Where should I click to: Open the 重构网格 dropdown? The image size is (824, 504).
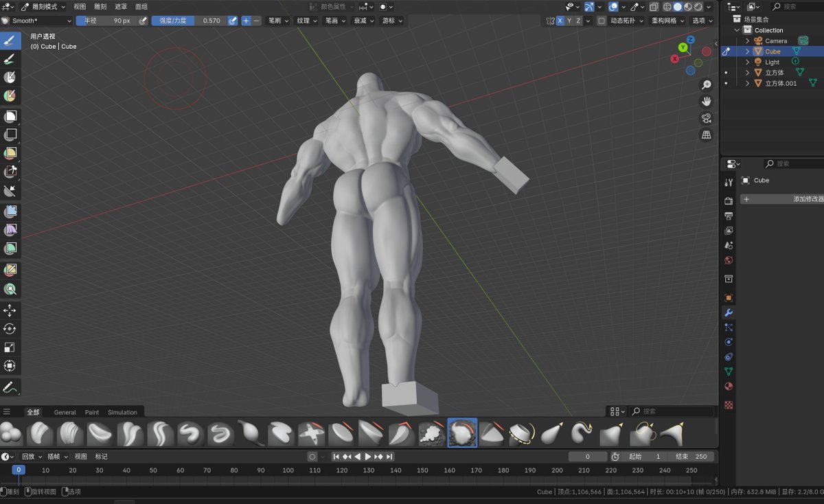coord(668,21)
